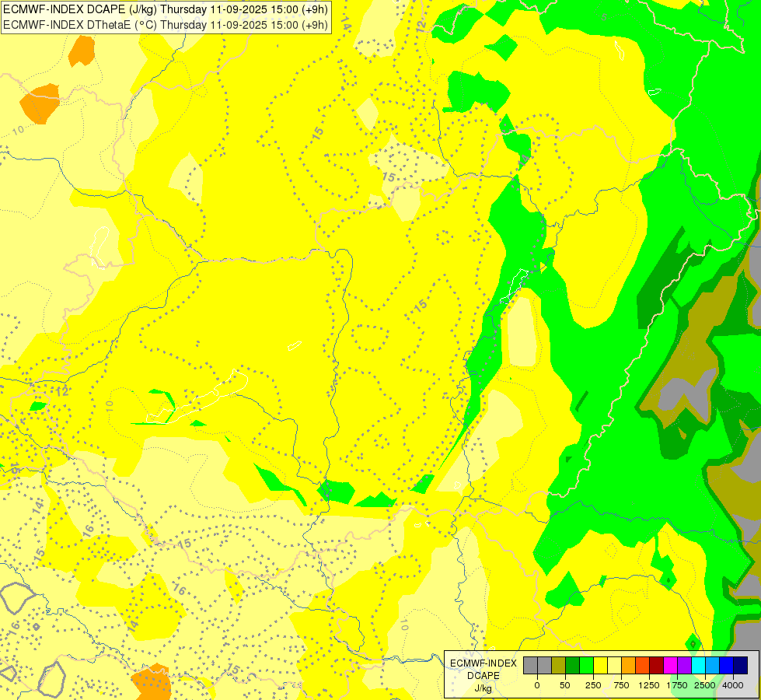Click the bright green legend swatch
This screenshot has width=761, height=700.
click(586, 665)
